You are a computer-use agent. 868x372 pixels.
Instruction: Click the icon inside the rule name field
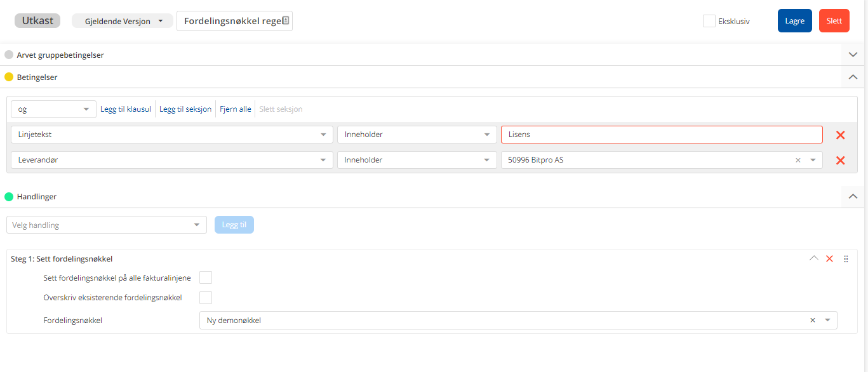tap(286, 21)
